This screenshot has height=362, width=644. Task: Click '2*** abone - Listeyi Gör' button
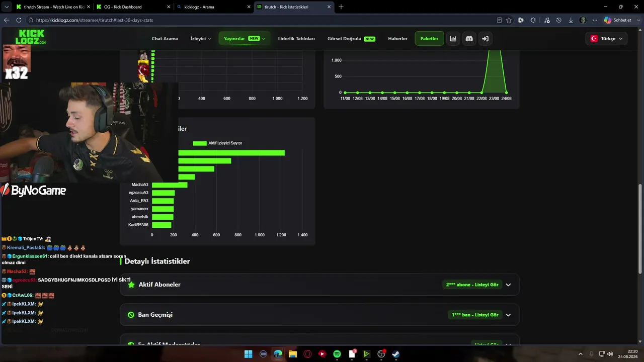click(472, 285)
